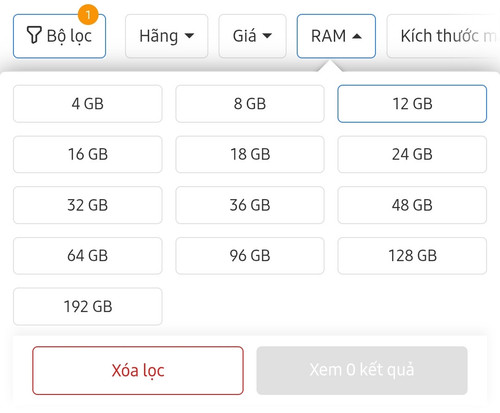500x413 pixels.
Task: Pick the 24 GB RAM option
Action: (x=412, y=154)
